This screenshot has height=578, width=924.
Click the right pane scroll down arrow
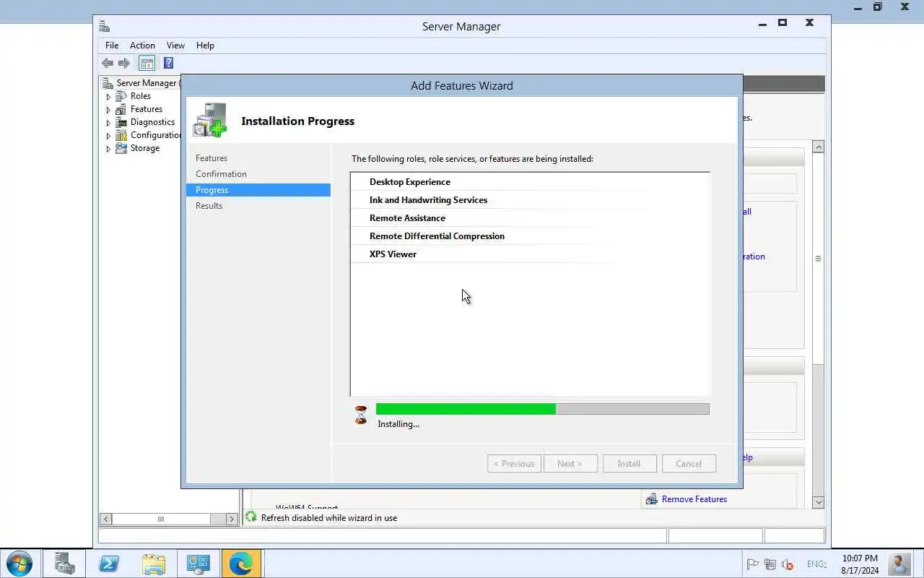click(x=819, y=502)
